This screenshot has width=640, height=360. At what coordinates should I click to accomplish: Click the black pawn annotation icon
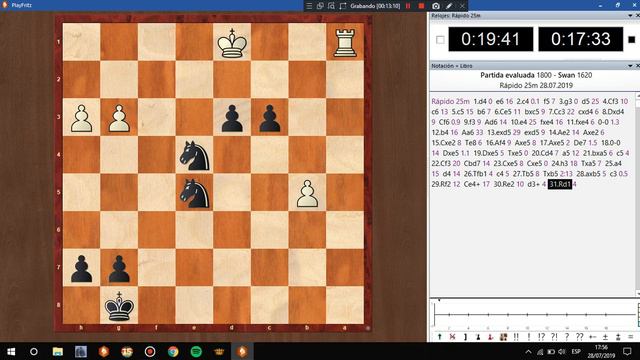pos(478,337)
